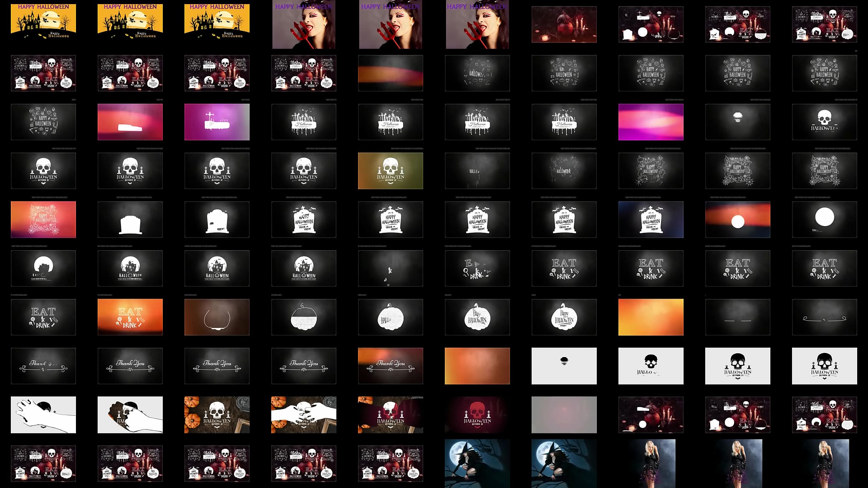This screenshot has width=868, height=488.
Task: Select red skull on dark crimson thumbnail
Action: [x=477, y=415]
